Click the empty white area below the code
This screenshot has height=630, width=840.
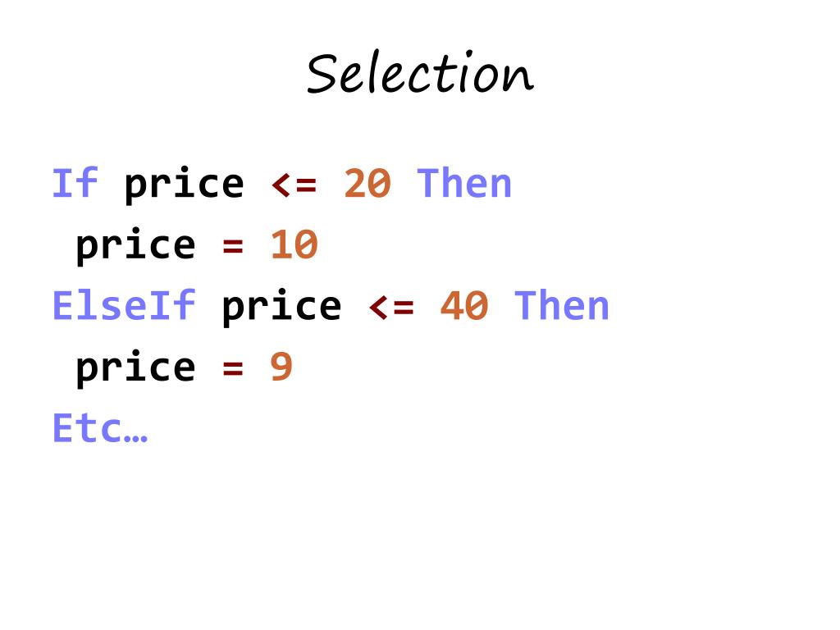click(x=420, y=541)
